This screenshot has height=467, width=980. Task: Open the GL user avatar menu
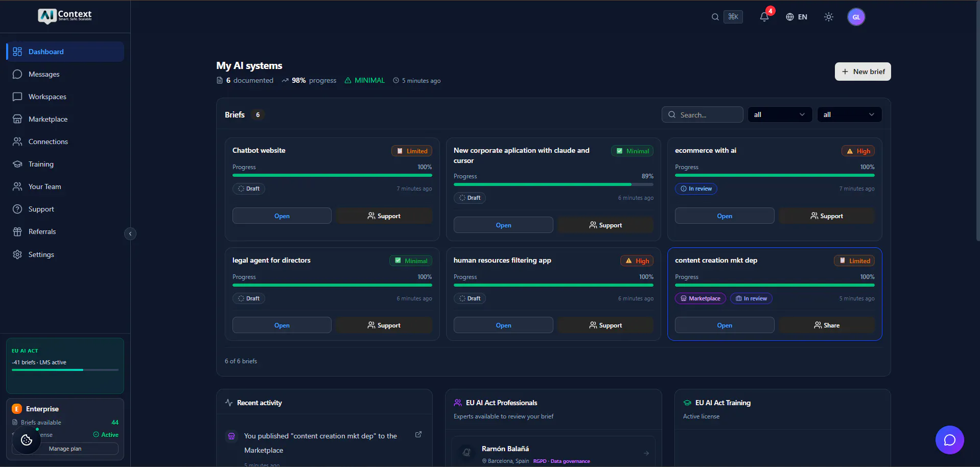point(856,17)
